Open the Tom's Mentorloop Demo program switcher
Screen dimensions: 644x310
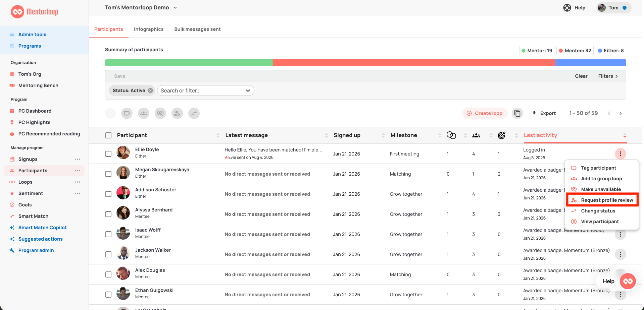(141, 8)
